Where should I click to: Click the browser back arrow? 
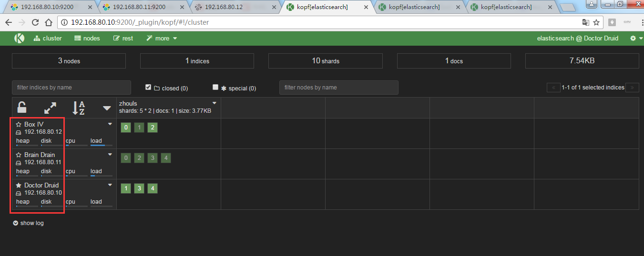(x=9, y=22)
